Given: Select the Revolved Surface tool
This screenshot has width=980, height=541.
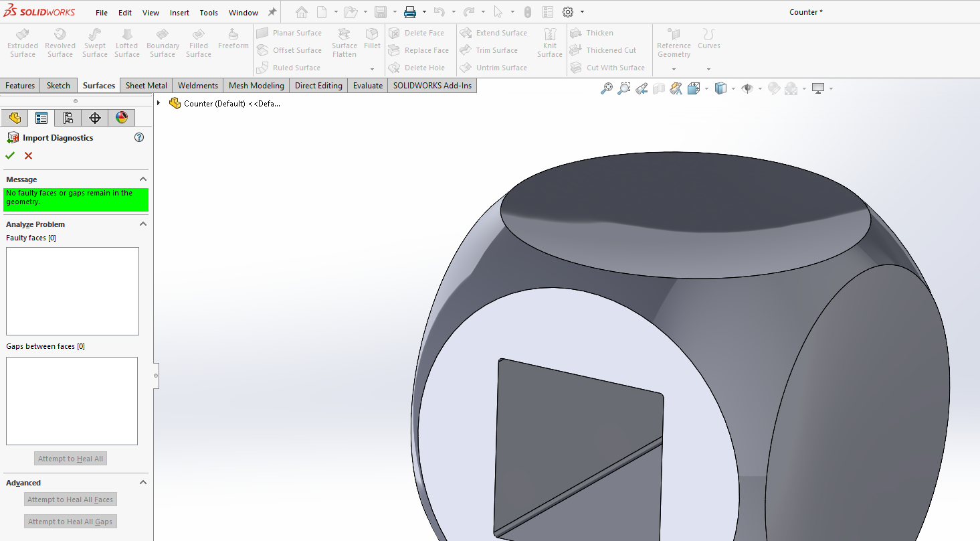Looking at the screenshot, I should tap(60, 42).
